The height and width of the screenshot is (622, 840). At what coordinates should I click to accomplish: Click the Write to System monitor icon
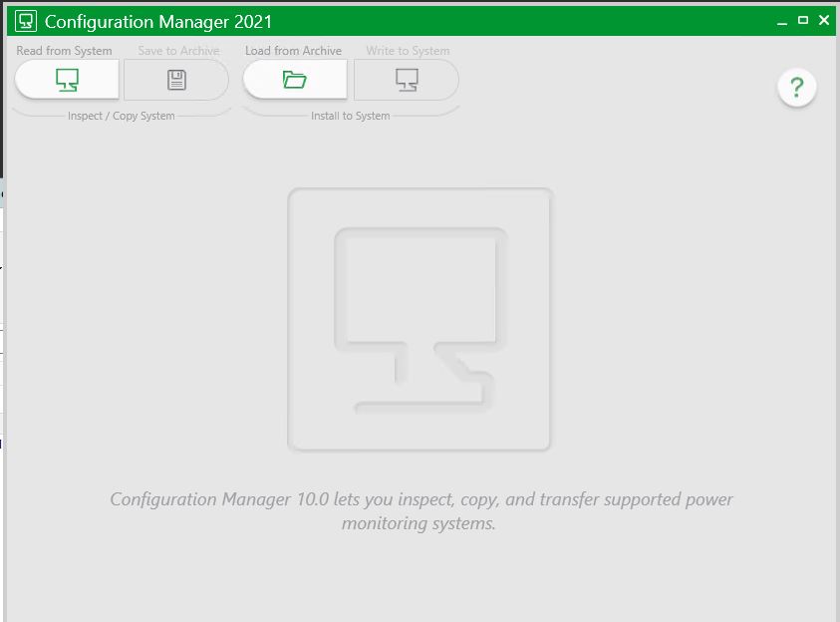pos(406,80)
